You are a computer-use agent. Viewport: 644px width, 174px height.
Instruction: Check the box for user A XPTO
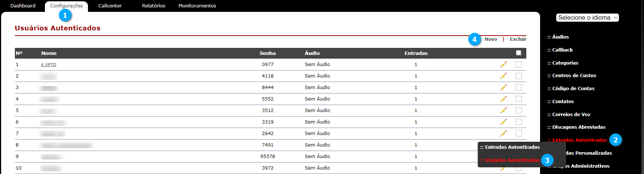[x=519, y=65]
